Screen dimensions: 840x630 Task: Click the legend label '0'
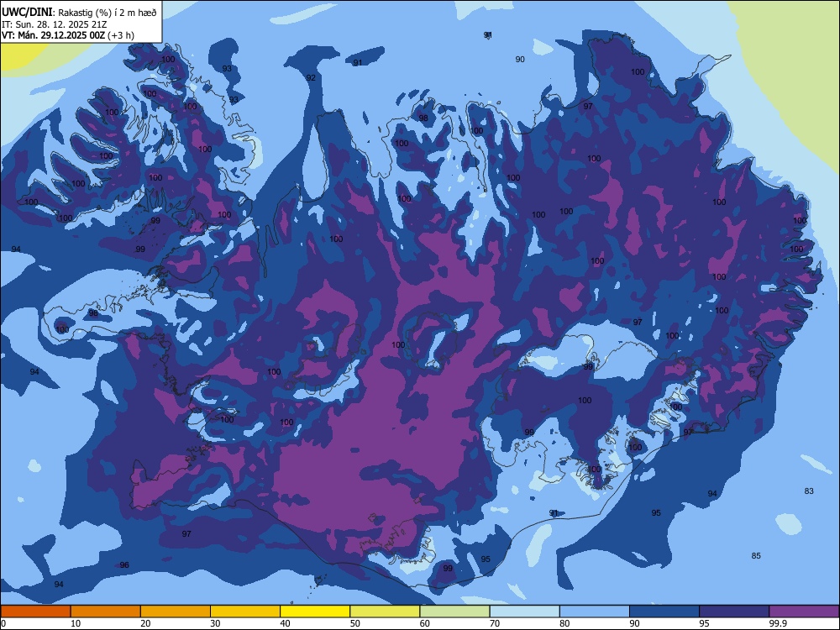pyautogui.click(x=3, y=623)
